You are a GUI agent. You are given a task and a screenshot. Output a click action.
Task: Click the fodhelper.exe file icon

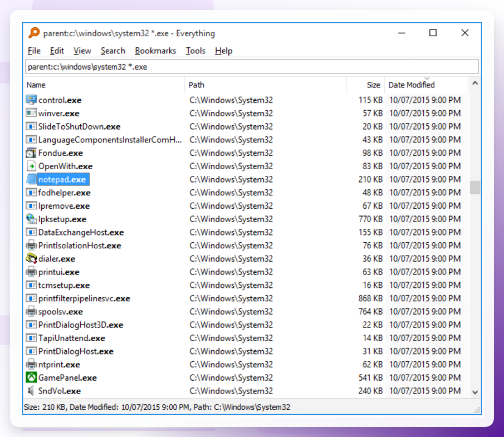tap(31, 193)
